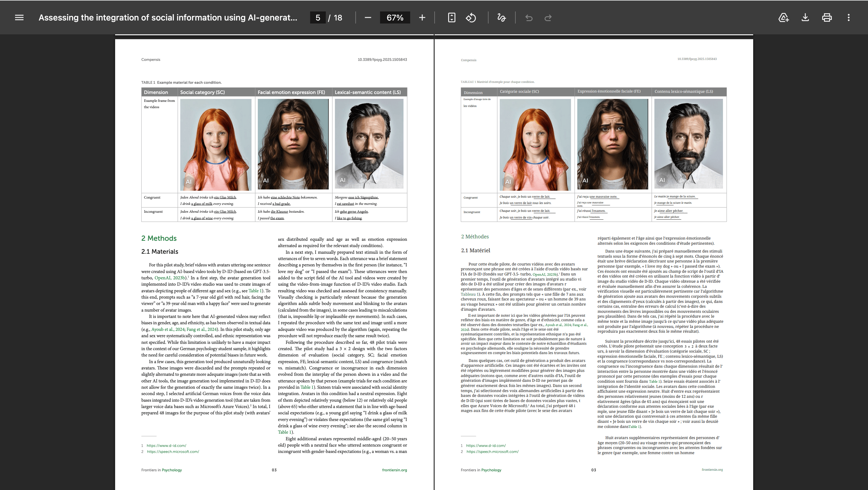Click Psychology link in left page footer
Image resolution: width=868 pixels, height=490 pixels.
point(171,470)
